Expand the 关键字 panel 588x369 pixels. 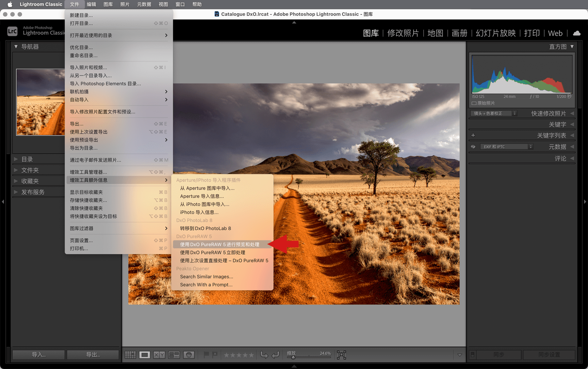pyautogui.click(x=572, y=124)
